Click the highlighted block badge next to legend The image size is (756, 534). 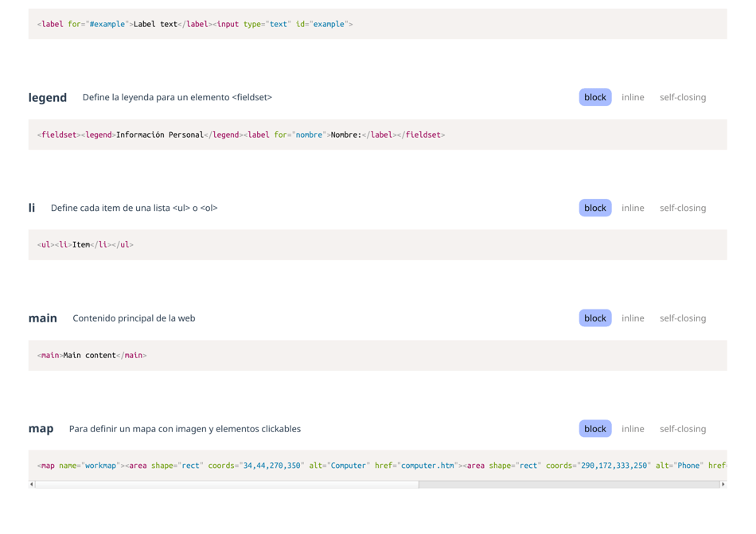click(x=594, y=97)
